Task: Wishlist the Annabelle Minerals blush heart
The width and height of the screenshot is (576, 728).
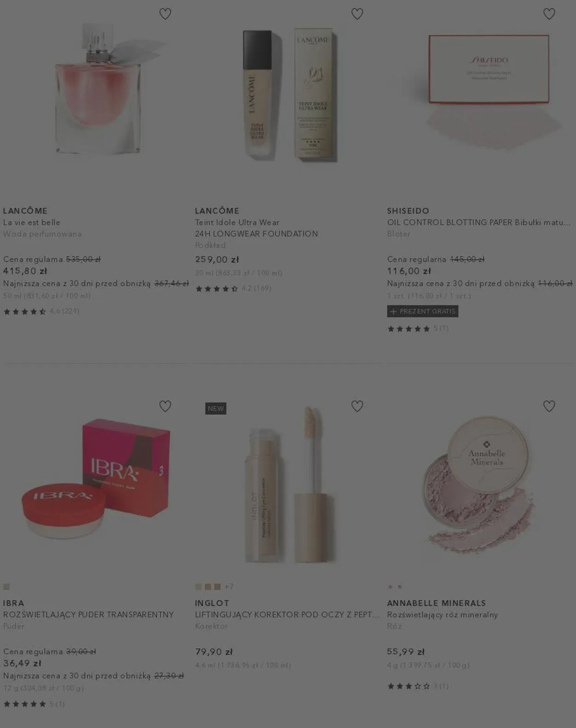Action: coord(549,406)
